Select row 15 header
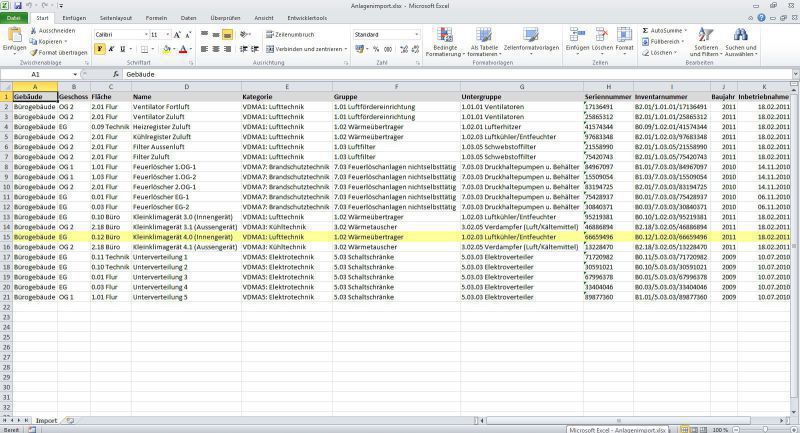This screenshot has height=433, width=800. pyautogui.click(x=6, y=237)
